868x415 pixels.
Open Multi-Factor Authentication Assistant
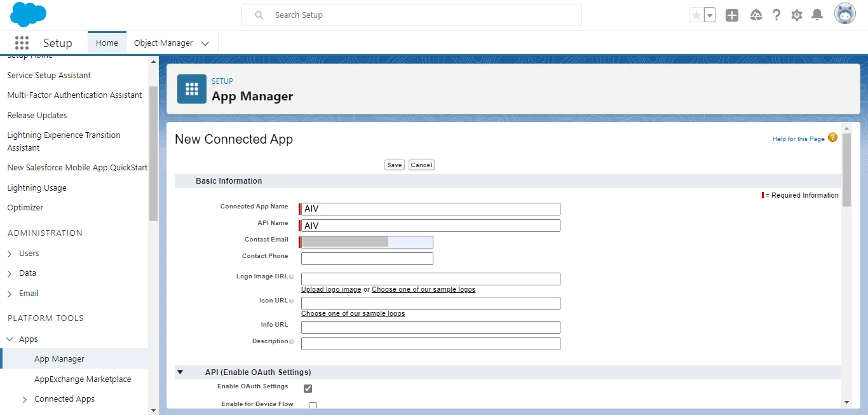click(x=74, y=95)
